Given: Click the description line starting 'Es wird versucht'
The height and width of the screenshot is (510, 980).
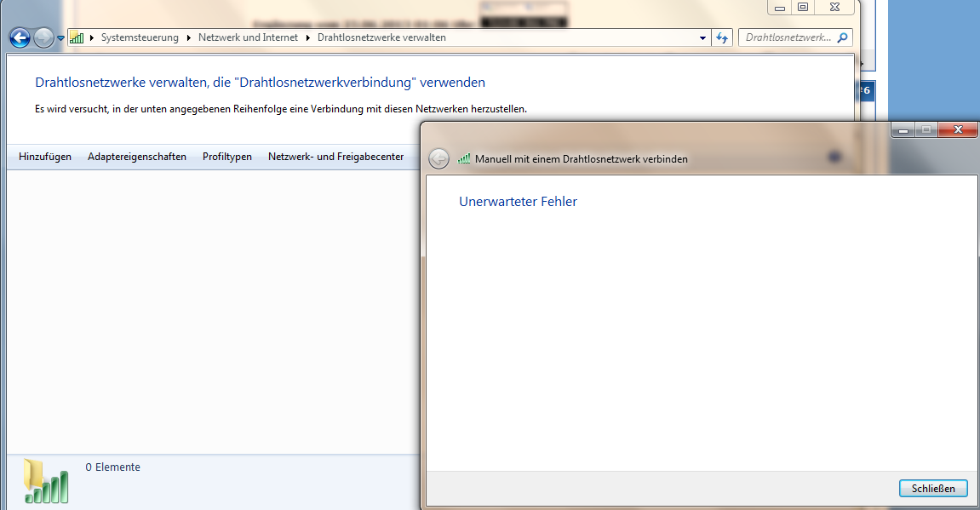Looking at the screenshot, I should pos(281,109).
